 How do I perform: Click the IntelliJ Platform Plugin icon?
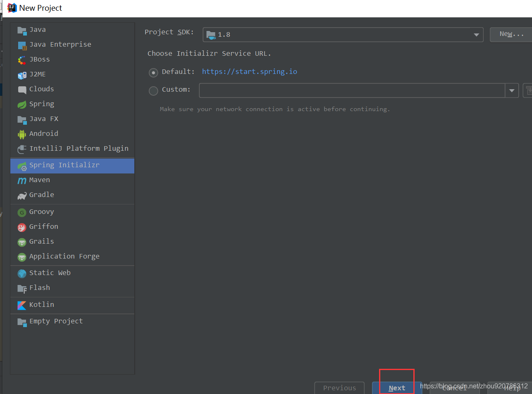[x=22, y=149]
